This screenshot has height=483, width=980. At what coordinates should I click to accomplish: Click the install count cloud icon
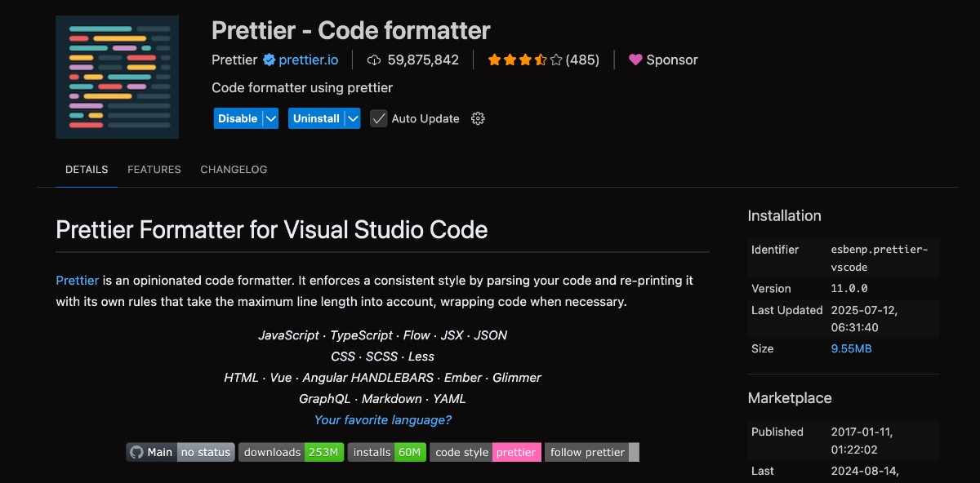tap(372, 59)
